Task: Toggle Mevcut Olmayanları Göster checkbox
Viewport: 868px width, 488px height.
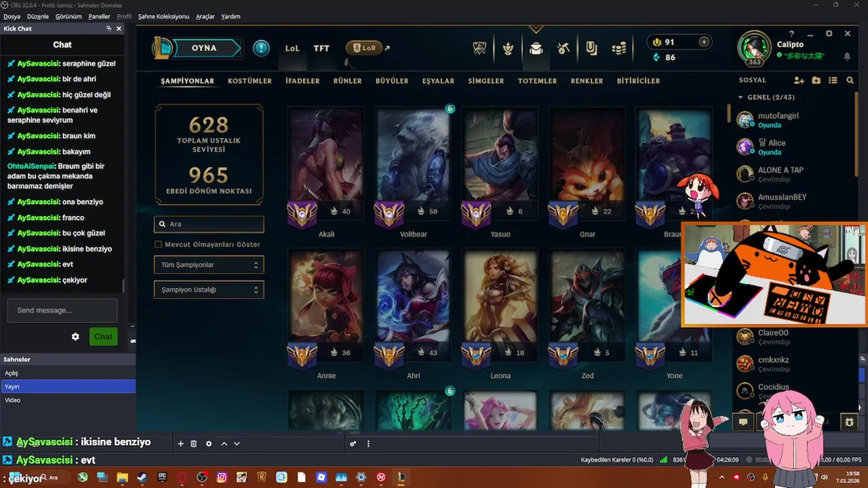Action: point(158,244)
